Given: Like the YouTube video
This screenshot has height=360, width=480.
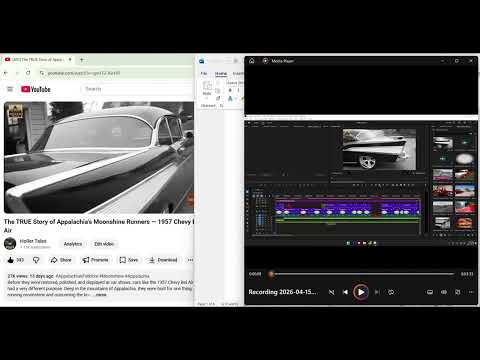Looking at the screenshot, I should tap(15, 260).
